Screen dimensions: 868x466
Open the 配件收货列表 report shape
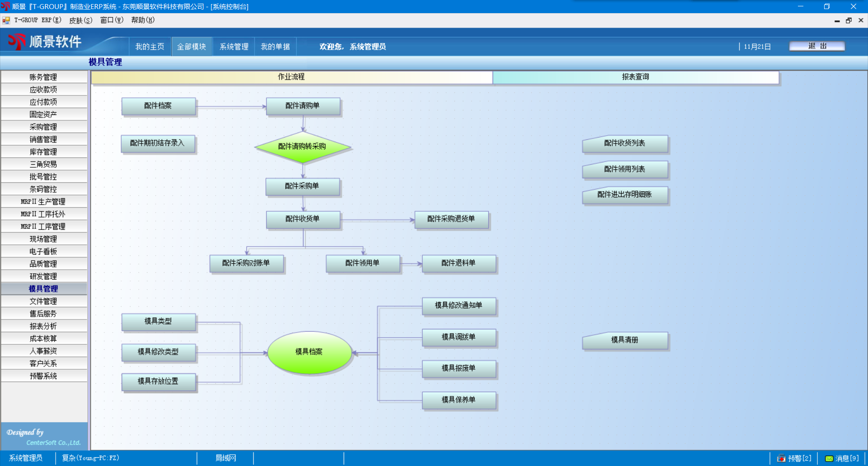point(625,143)
